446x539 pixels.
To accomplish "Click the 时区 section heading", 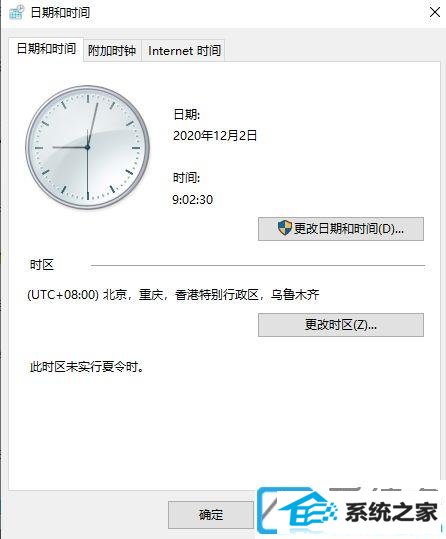I will tap(42, 265).
